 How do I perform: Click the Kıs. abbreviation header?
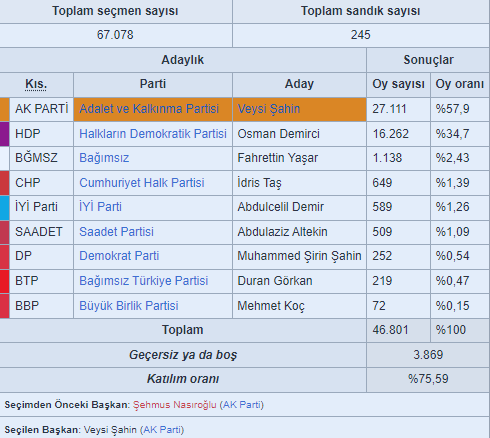36,84
